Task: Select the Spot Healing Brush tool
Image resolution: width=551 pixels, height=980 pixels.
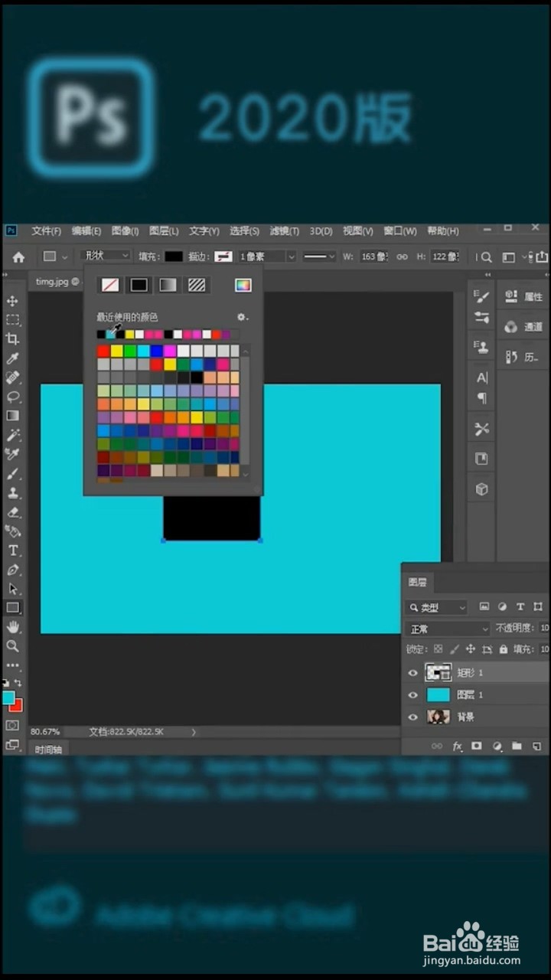Action: pyautogui.click(x=12, y=377)
